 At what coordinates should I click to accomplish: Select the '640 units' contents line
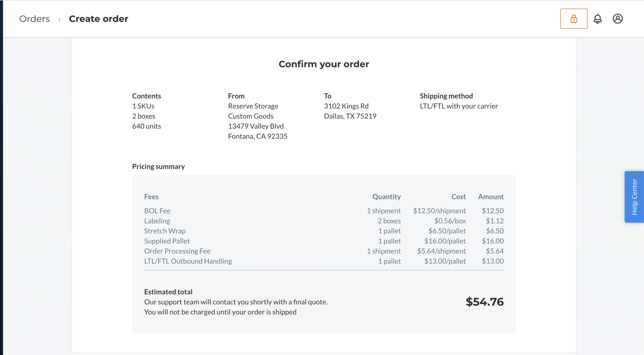coord(146,126)
